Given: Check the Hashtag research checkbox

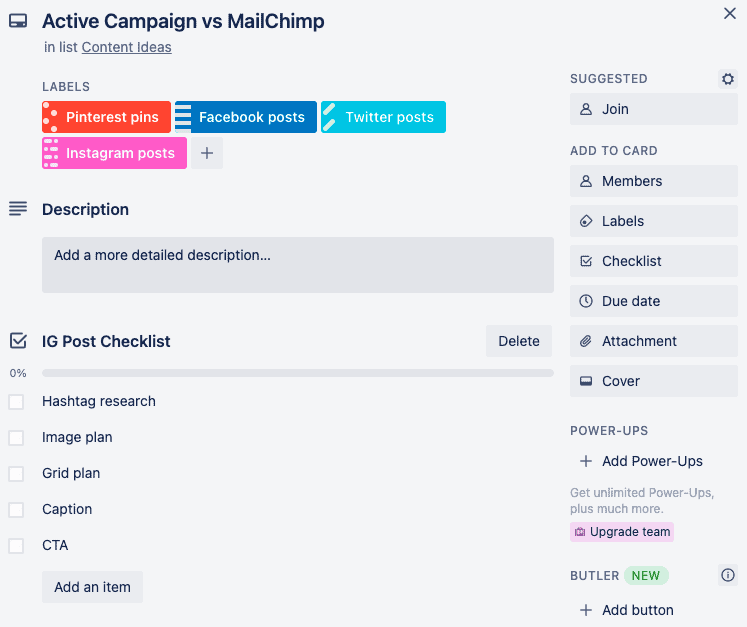Looking at the screenshot, I should pyautogui.click(x=16, y=402).
